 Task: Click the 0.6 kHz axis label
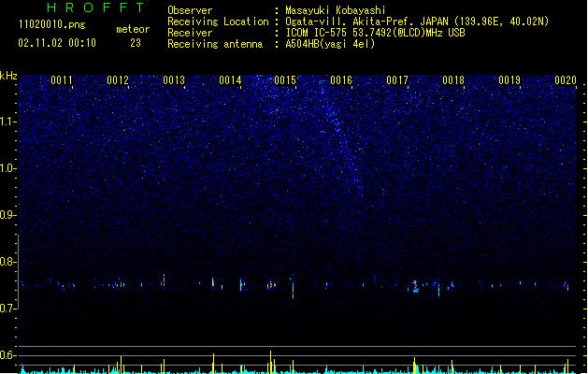8,355
